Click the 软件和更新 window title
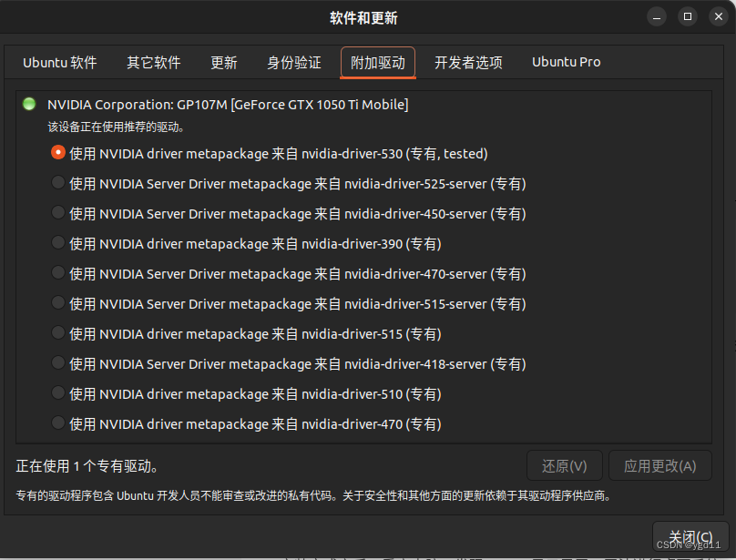The width and height of the screenshot is (736, 560). (x=363, y=18)
